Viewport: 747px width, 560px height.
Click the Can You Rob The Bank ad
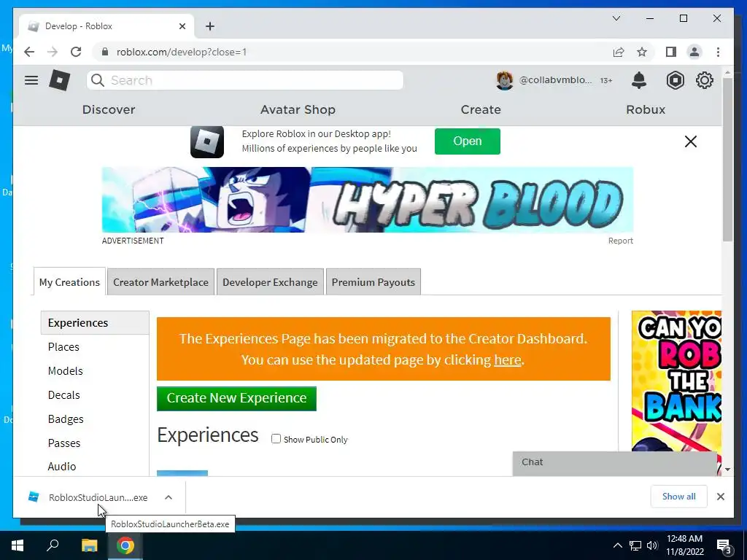click(x=676, y=381)
